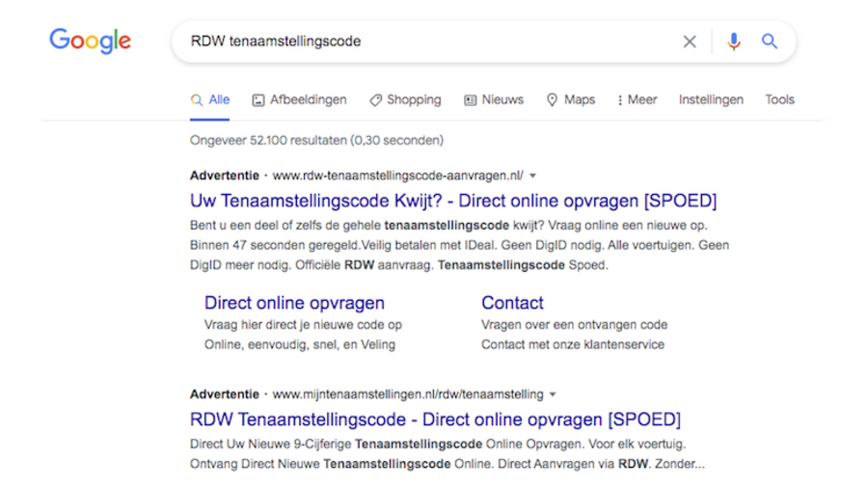
Task: Click the newspaper icon beside Nieuws
Action: click(470, 100)
